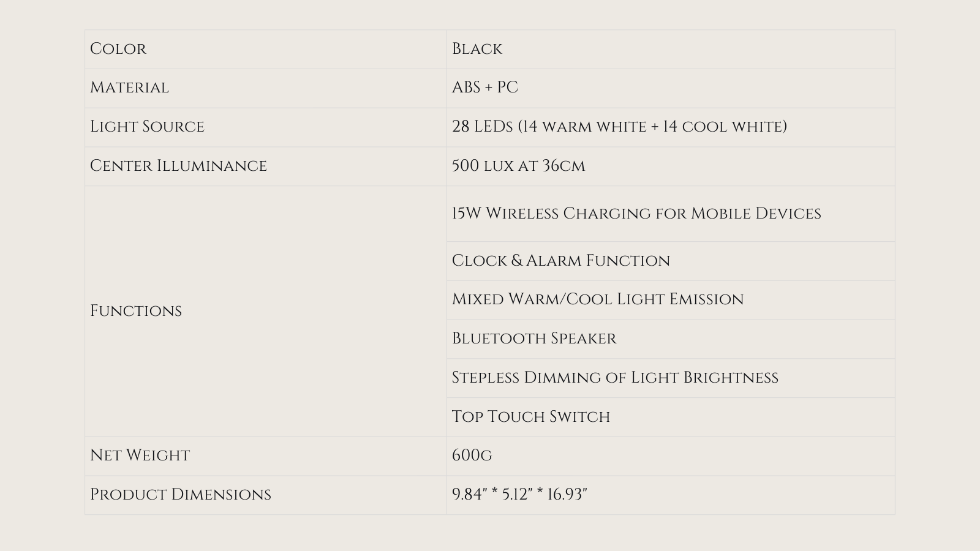Select the 500 lux at 36cm value
Image resolution: width=980 pixels, height=551 pixels.
click(518, 166)
